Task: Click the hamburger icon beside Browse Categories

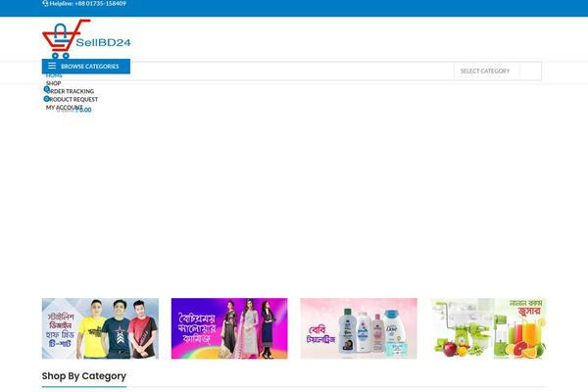Action: (52, 66)
